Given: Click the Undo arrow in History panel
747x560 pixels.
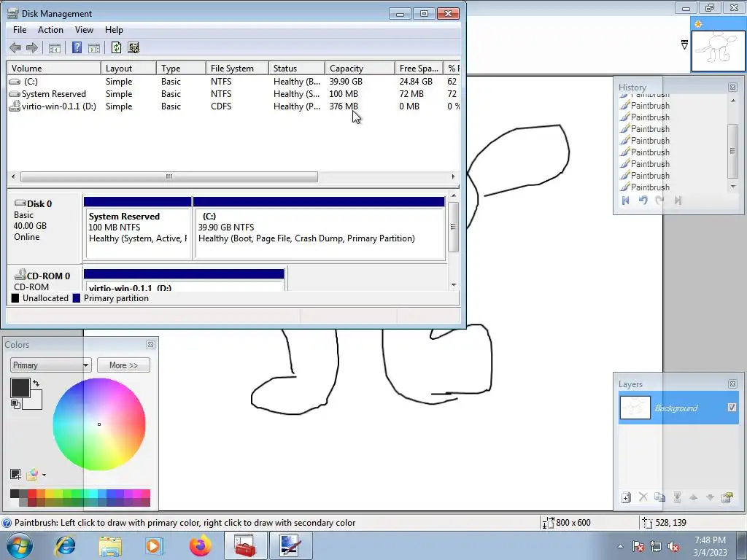Looking at the screenshot, I should click(643, 201).
